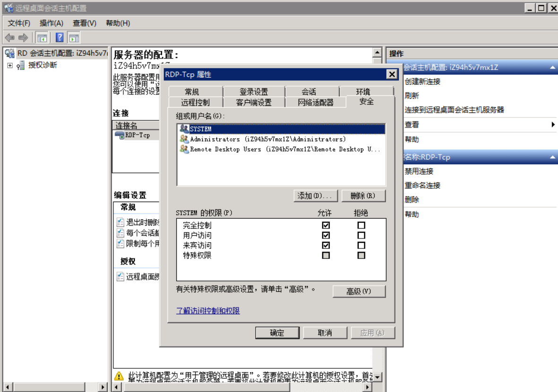Click the 高级(V) button
The image size is (558, 392).
pyautogui.click(x=360, y=291)
